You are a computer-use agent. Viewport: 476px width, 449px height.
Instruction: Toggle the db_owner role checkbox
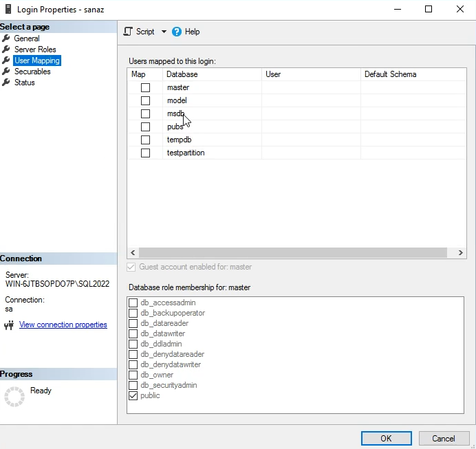coord(133,375)
